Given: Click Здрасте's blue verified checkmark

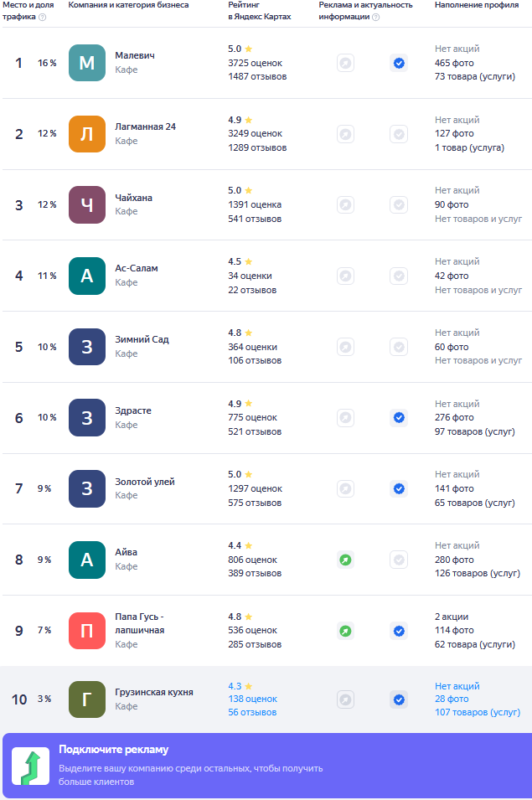Looking at the screenshot, I should 399,417.
